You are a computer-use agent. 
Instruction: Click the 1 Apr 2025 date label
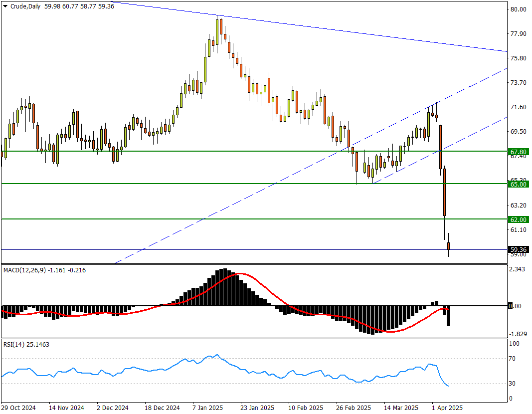click(447, 408)
